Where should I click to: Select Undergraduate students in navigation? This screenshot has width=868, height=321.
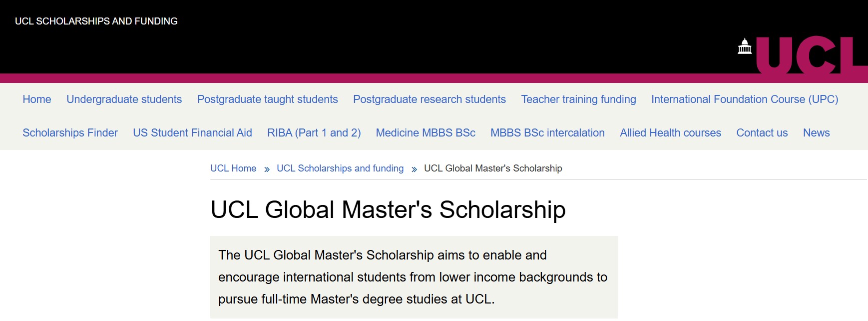click(124, 99)
